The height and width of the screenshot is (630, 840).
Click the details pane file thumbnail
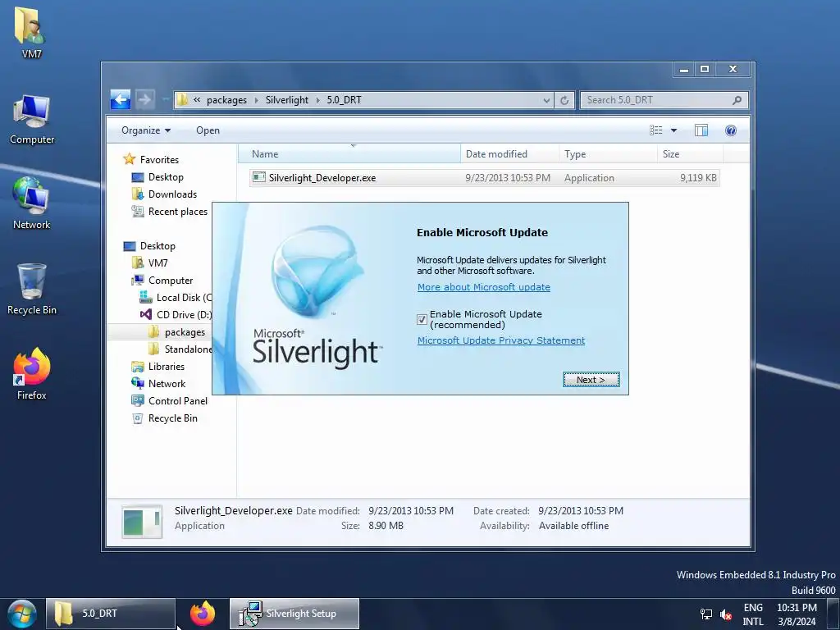142,521
